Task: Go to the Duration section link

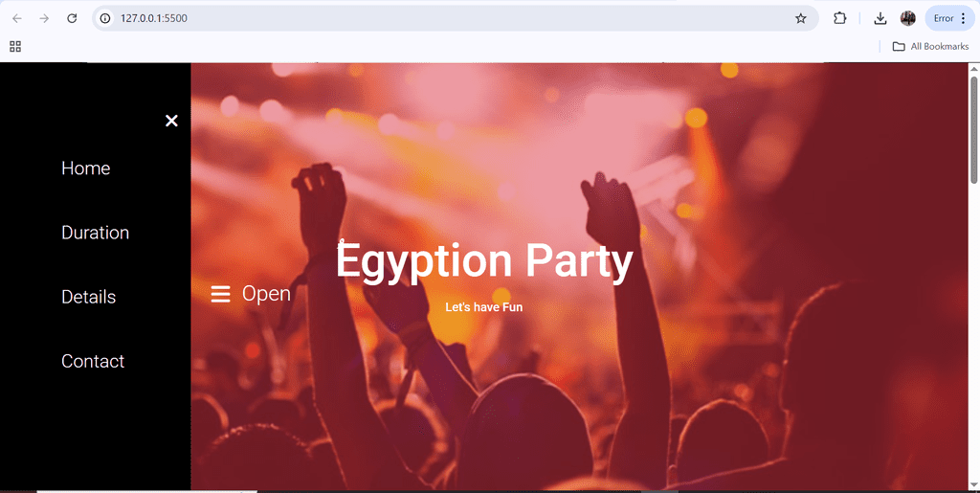Action: 95,233
